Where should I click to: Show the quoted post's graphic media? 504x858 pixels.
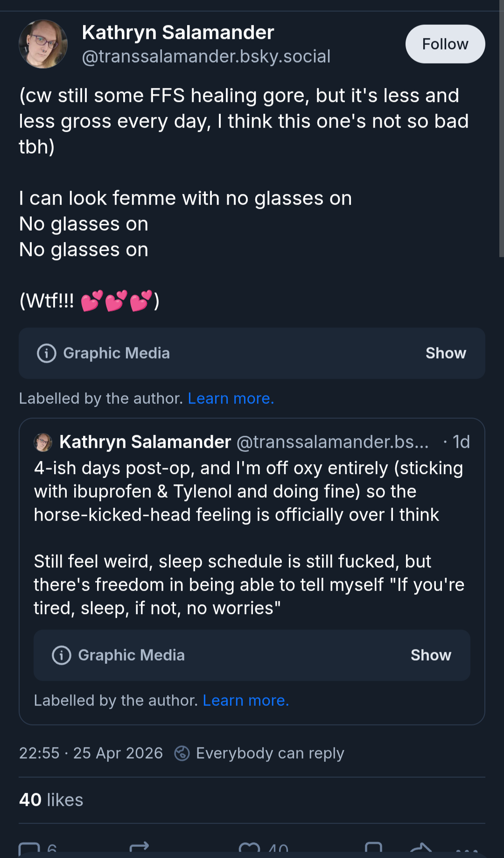(431, 655)
